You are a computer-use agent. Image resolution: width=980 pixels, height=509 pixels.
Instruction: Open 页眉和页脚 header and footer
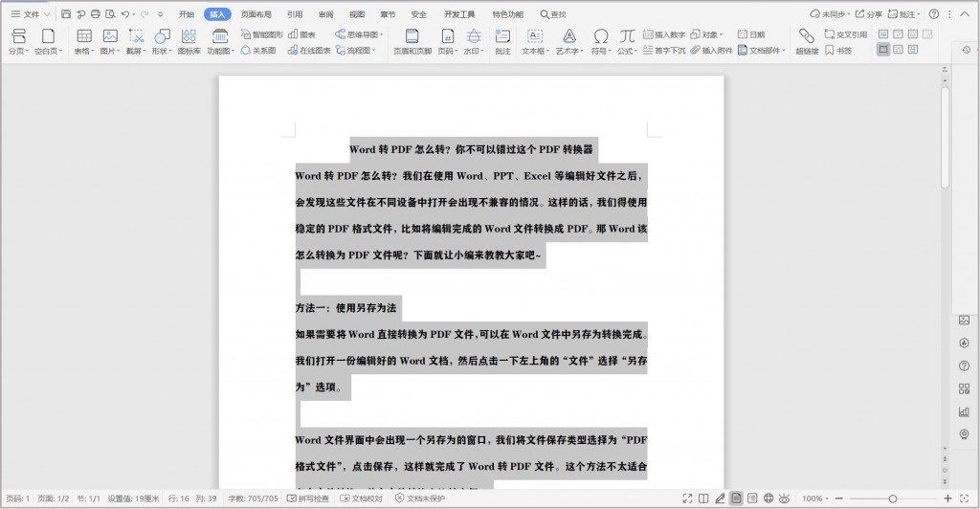click(x=412, y=41)
